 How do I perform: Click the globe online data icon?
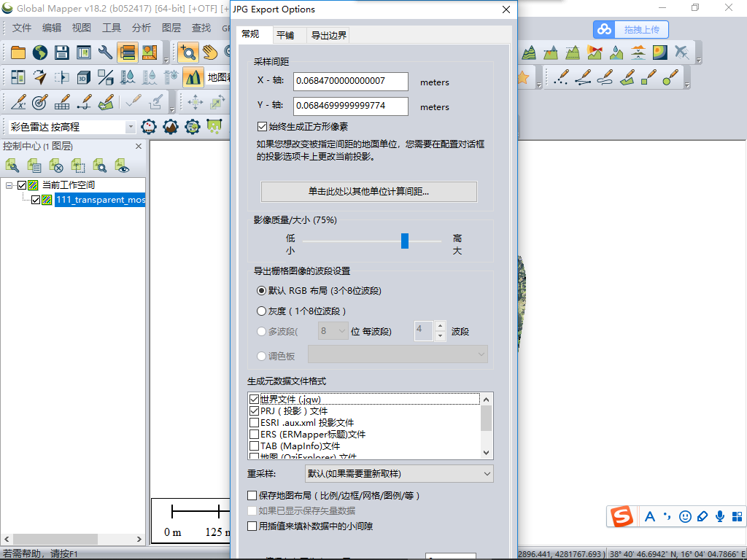(x=40, y=52)
